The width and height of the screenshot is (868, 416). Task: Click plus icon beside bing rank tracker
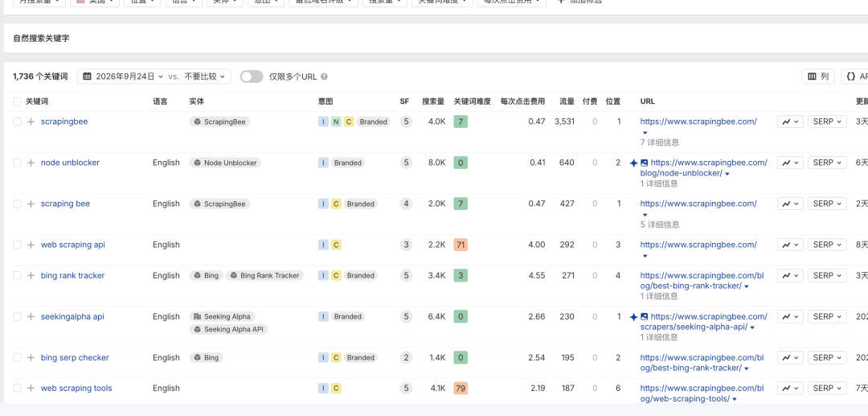click(31, 276)
